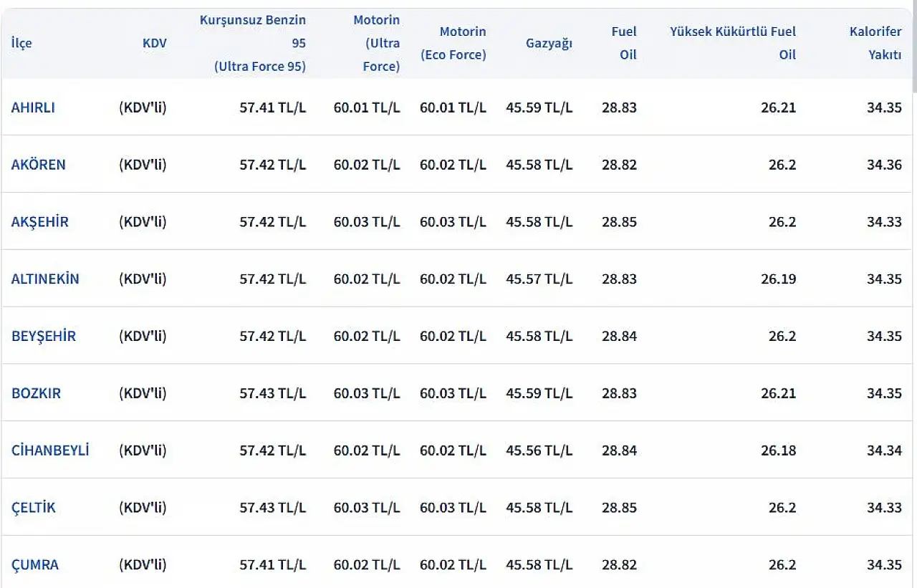
Task: Click the KDV column header
Action: click(154, 43)
